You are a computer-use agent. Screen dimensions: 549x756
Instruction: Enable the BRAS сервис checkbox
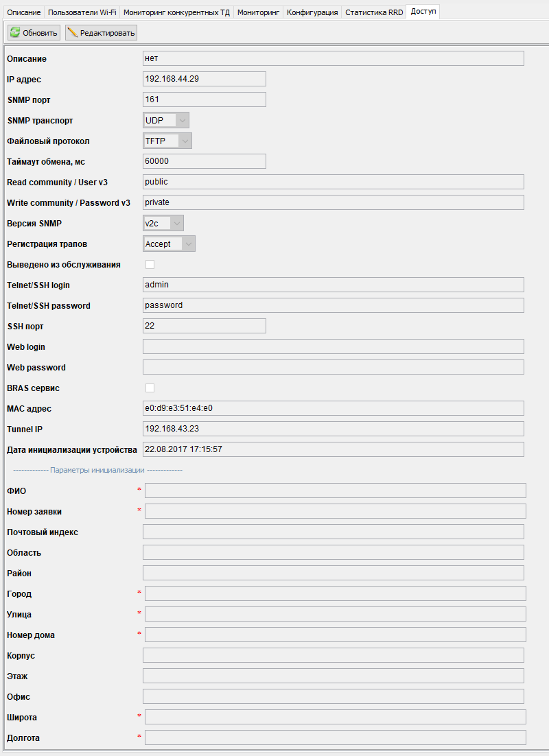point(150,388)
